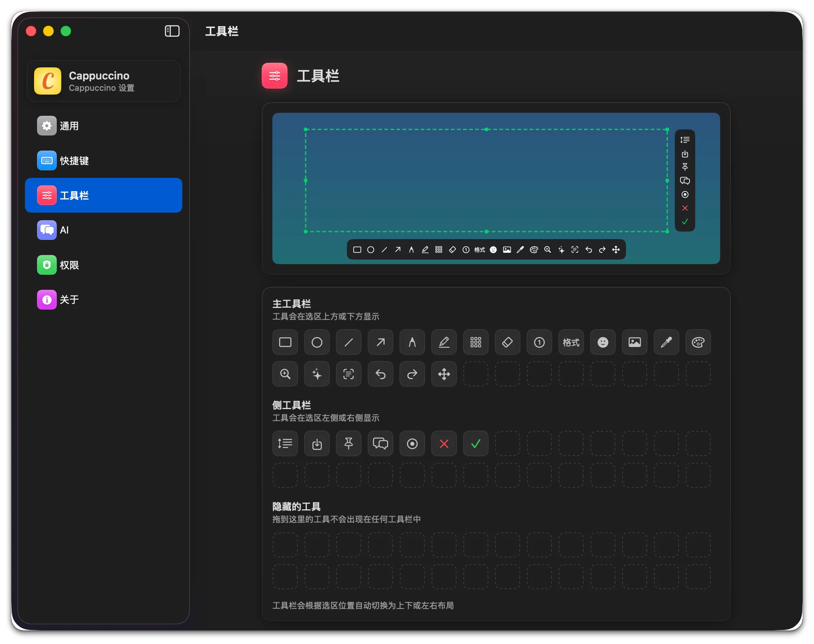The width and height of the screenshot is (814, 644).
Task: Open the 通用 settings section
Action: (x=104, y=126)
